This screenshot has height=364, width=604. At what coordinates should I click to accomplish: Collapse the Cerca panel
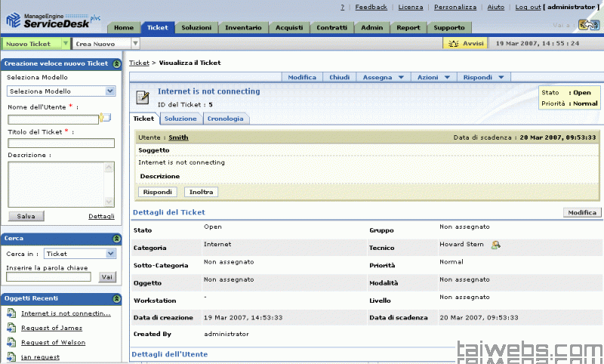(117, 239)
